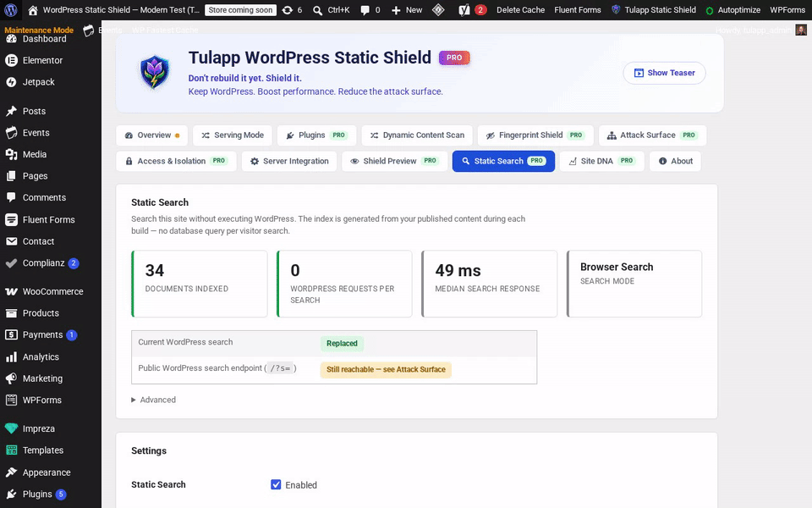This screenshot has height=508, width=812.
Task: Select the Static Search tab
Action: (503, 161)
